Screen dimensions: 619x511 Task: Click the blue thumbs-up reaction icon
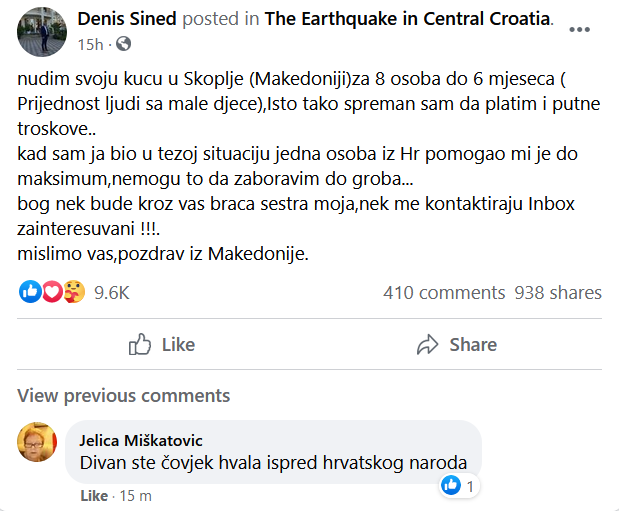[29, 292]
